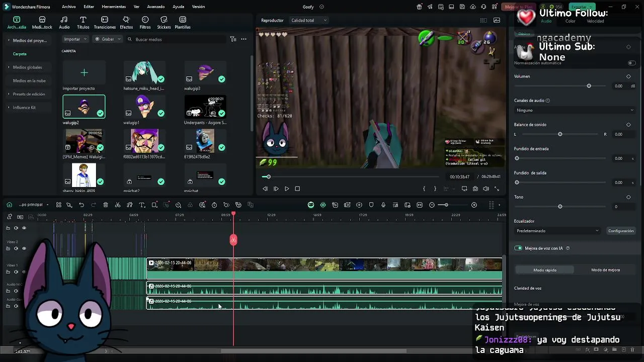Click the mark in curly brace icon
This screenshot has height=362, width=644.
click(x=424, y=189)
